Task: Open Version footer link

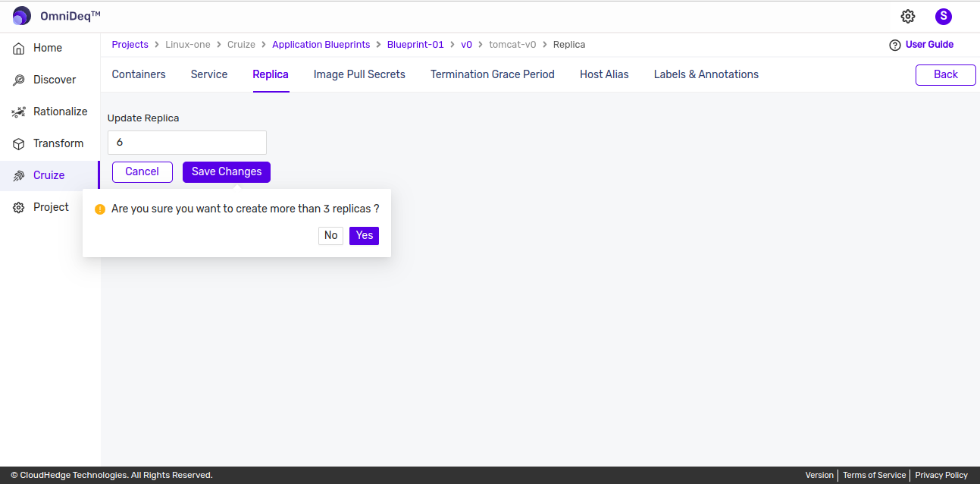Action: [x=819, y=475]
